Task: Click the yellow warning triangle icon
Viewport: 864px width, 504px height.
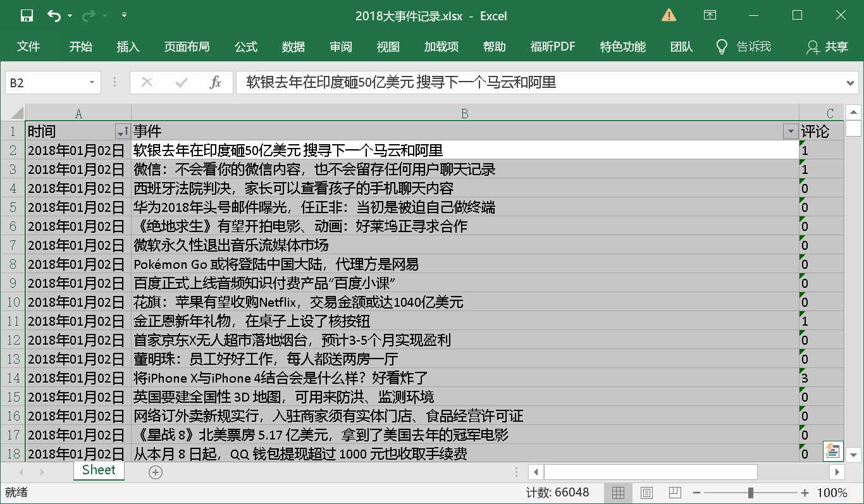Action: tap(669, 15)
